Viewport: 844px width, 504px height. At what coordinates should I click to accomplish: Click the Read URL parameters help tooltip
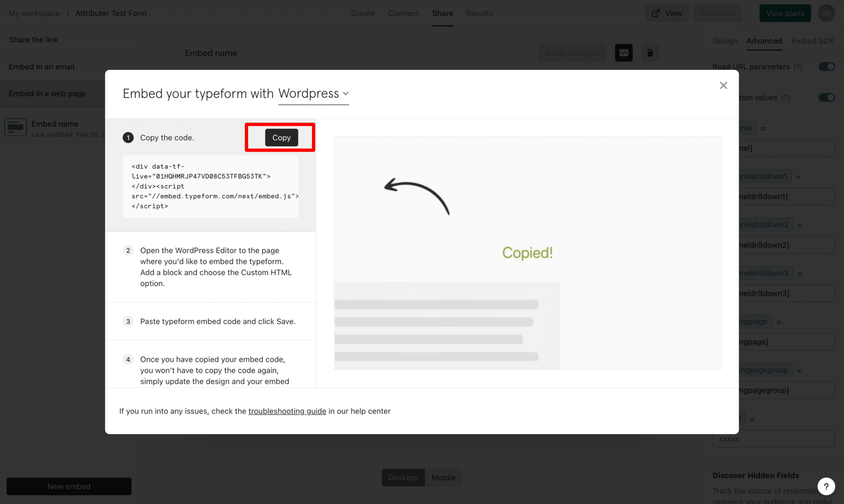pyautogui.click(x=799, y=66)
